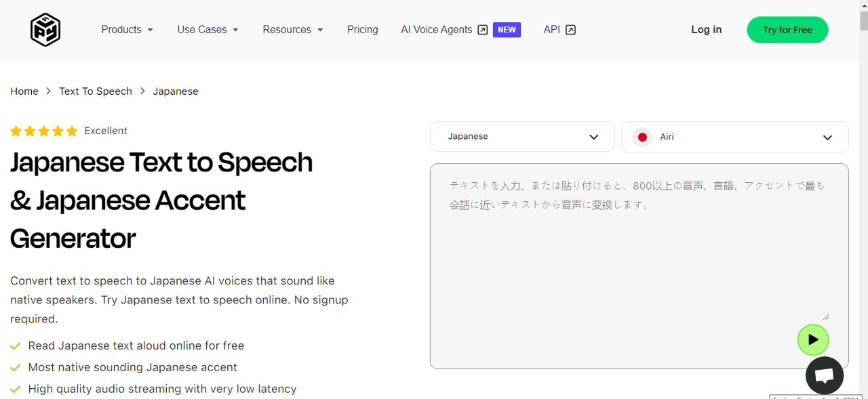
Task: Play the text-to-speech audio
Action: pos(813,339)
